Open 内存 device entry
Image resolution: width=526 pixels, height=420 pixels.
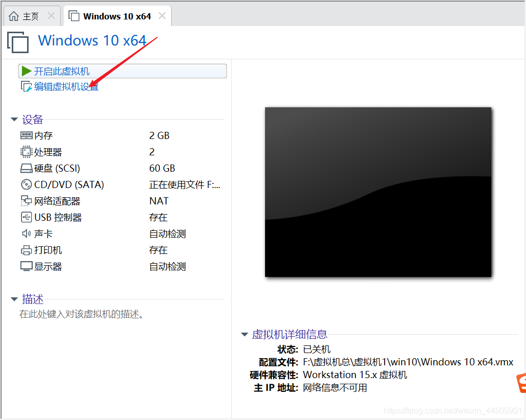click(43, 135)
